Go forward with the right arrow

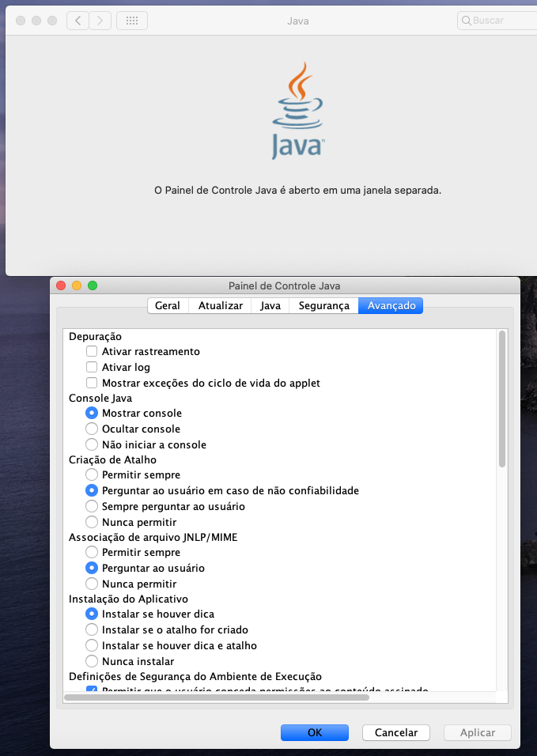coord(100,21)
